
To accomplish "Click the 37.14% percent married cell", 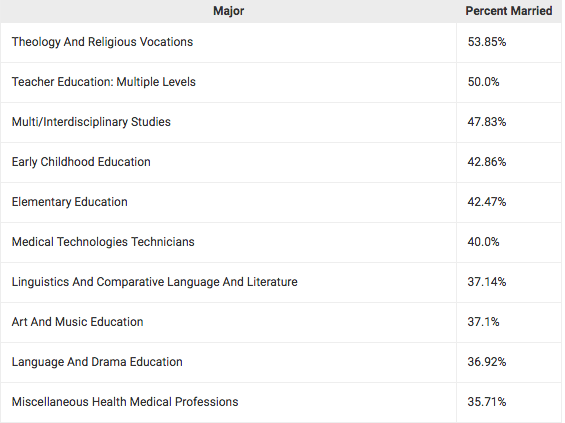I will click(x=509, y=282).
